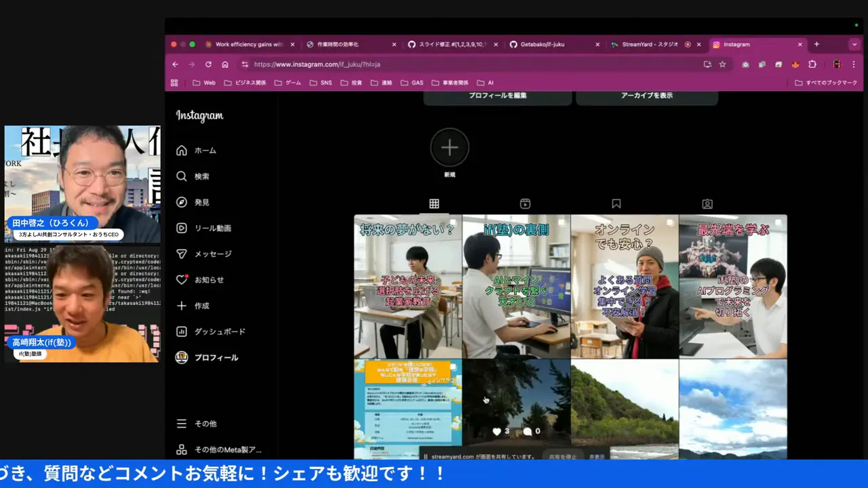Open リール動画 from the sidebar
Image resolution: width=868 pixels, height=488 pixels.
pyautogui.click(x=182, y=227)
